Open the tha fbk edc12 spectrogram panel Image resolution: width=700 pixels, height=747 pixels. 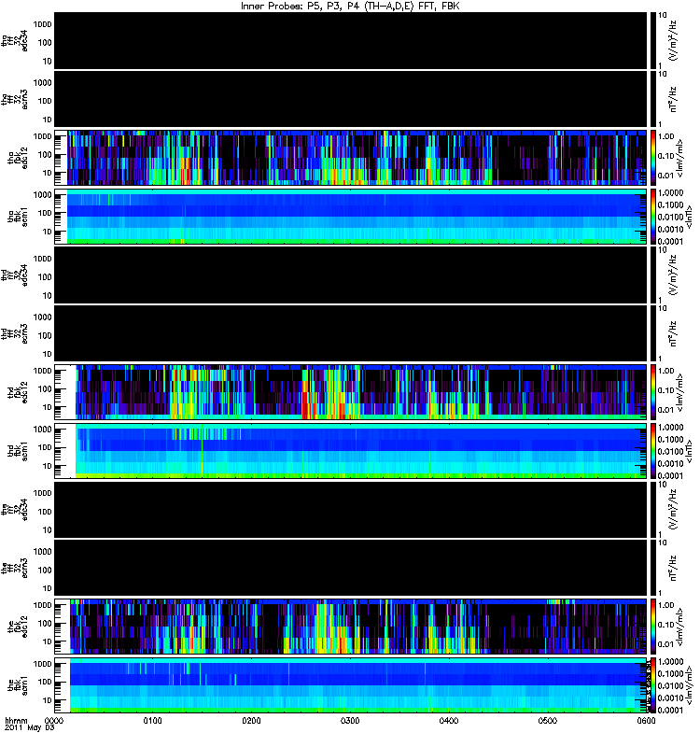coord(350,158)
